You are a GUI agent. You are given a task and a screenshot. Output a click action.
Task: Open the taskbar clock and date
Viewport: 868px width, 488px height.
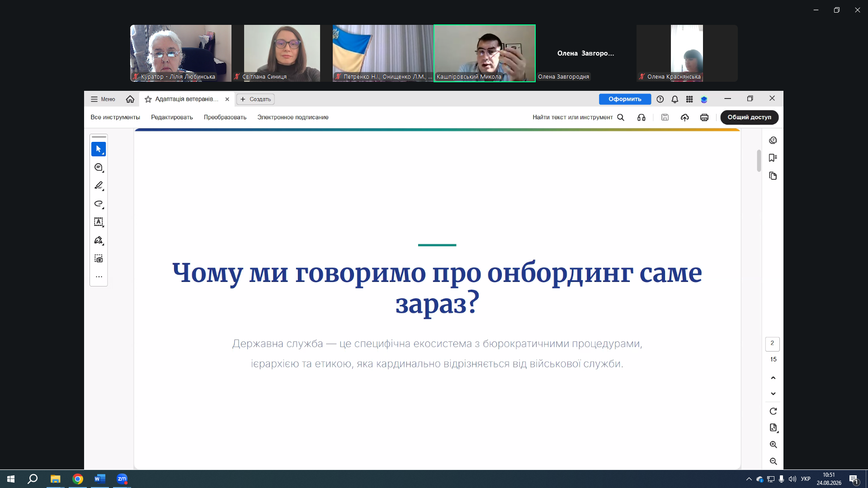[x=829, y=479]
